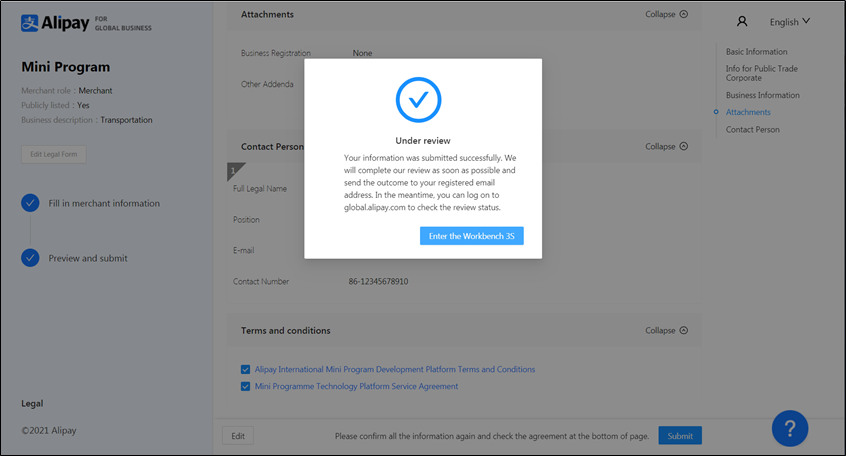Collapse the Contact Person section
The height and width of the screenshot is (456, 846).
click(666, 146)
